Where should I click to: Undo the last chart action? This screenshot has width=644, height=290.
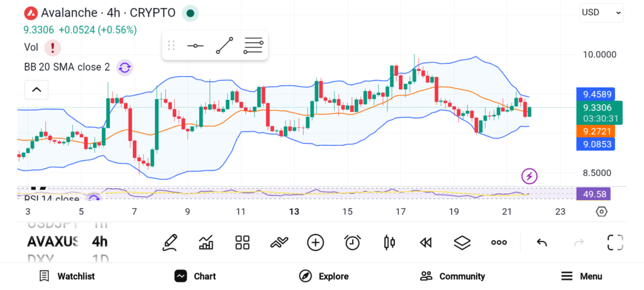click(x=541, y=242)
